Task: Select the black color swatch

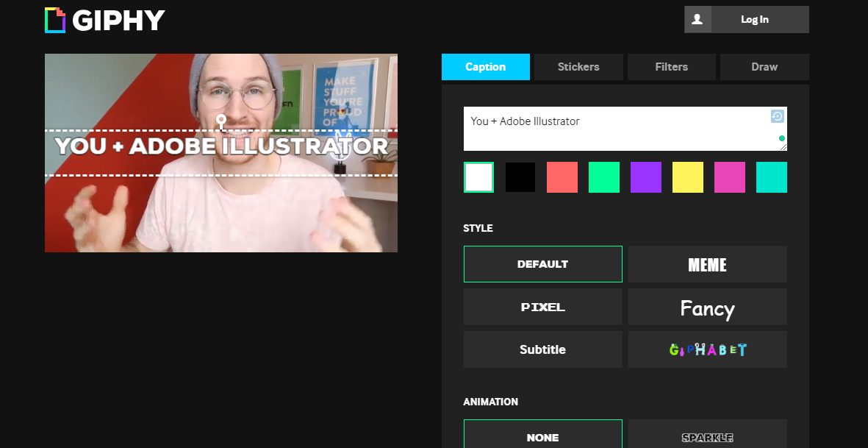Action: click(520, 177)
